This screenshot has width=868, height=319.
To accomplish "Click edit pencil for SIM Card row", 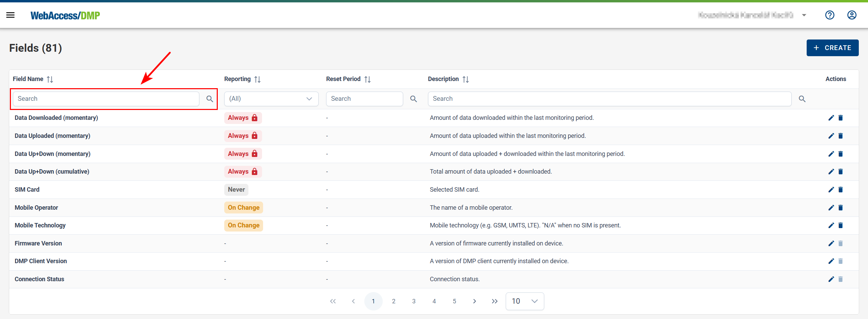I will (x=831, y=190).
